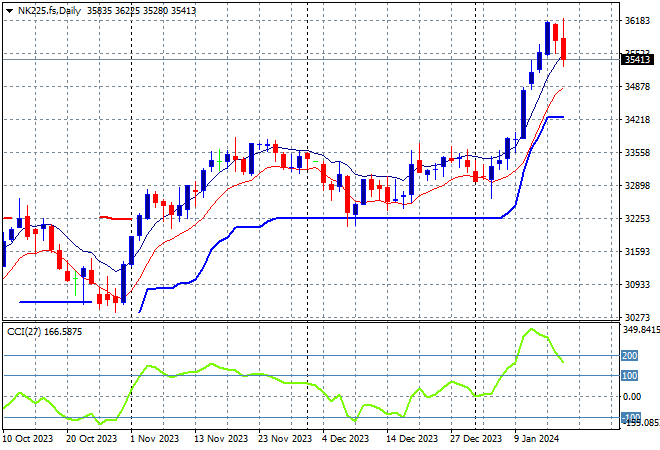Select the date label 4 Dec 2023
This screenshot has height=450, width=660.
coord(346,439)
